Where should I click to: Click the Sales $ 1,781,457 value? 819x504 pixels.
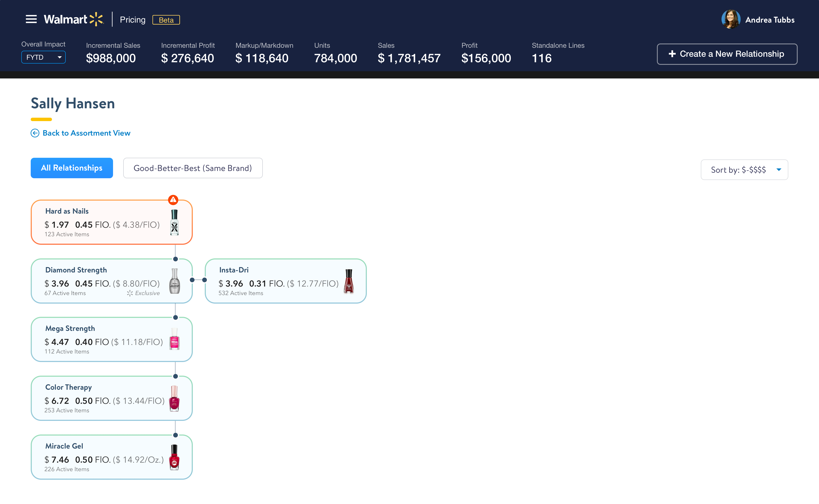pos(409,58)
